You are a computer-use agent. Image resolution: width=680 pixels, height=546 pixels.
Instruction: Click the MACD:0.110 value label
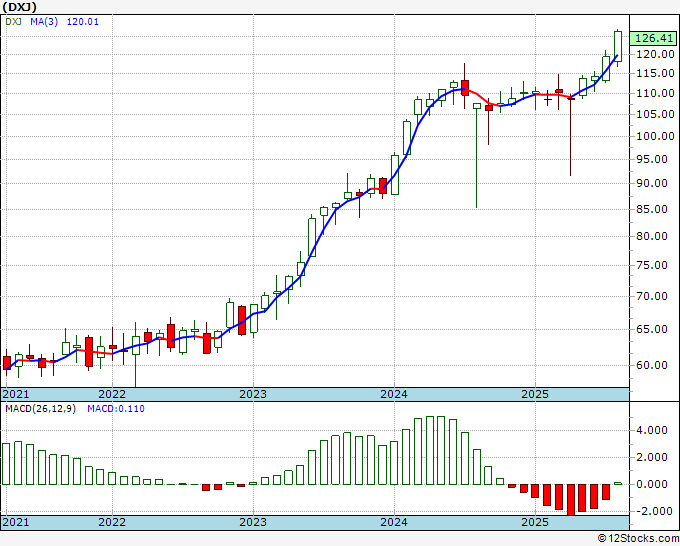coord(116,409)
